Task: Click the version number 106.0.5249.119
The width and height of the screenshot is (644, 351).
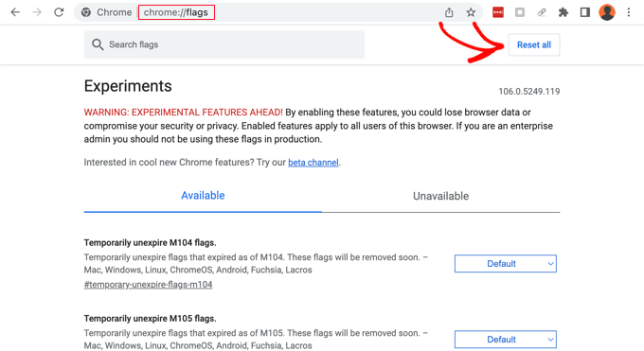Action: (x=529, y=92)
